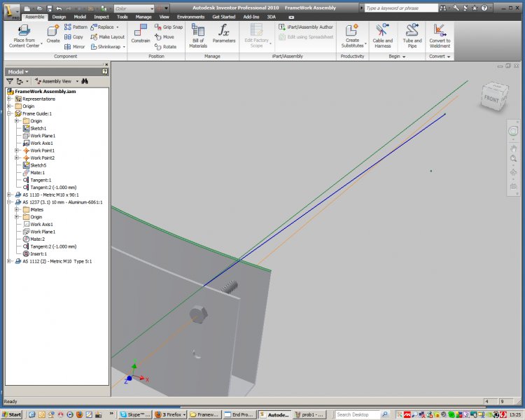Click the browser filter funnel icon
525x420 pixels.
(x=10, y=81)
